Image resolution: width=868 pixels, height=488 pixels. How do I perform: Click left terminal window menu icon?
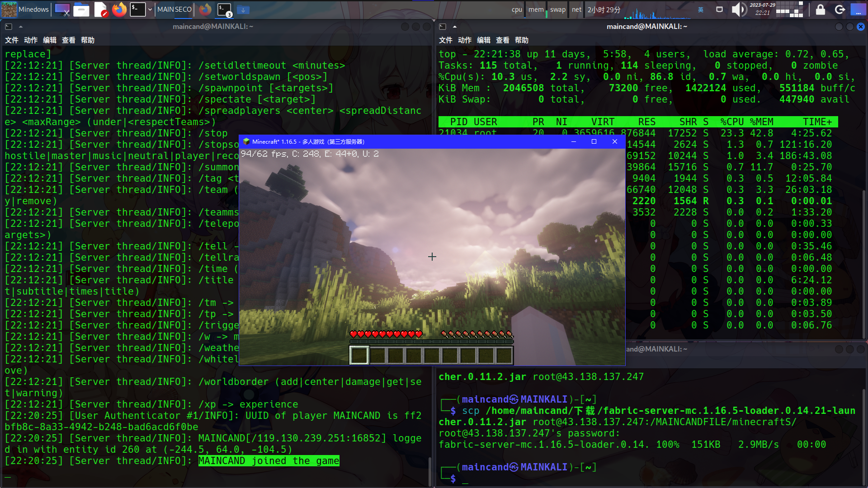click(9, 27)
